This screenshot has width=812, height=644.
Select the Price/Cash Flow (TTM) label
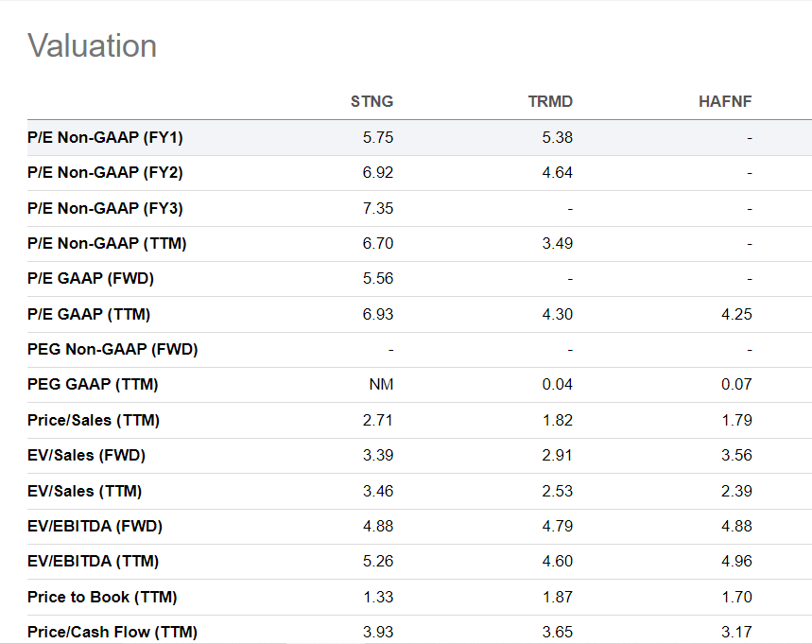click(x=112, y=632)
